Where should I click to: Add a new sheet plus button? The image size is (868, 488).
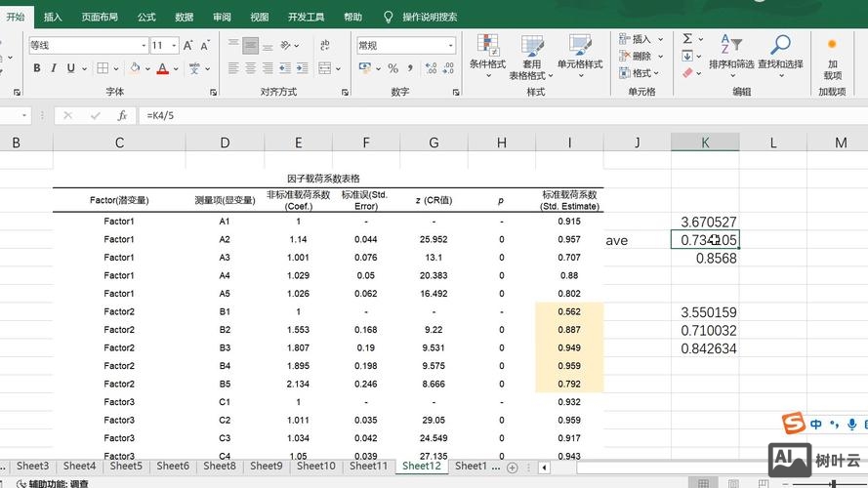tap(512, 468)
